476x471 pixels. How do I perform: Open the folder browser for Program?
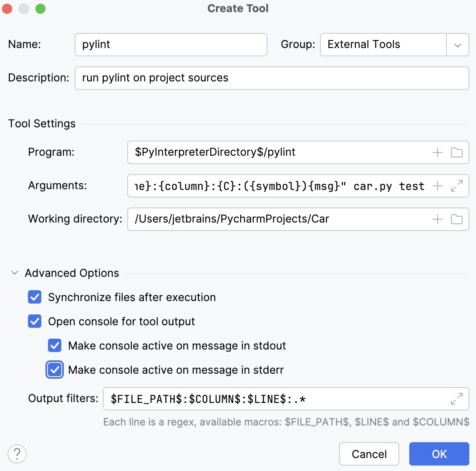(x=456, y=152)
